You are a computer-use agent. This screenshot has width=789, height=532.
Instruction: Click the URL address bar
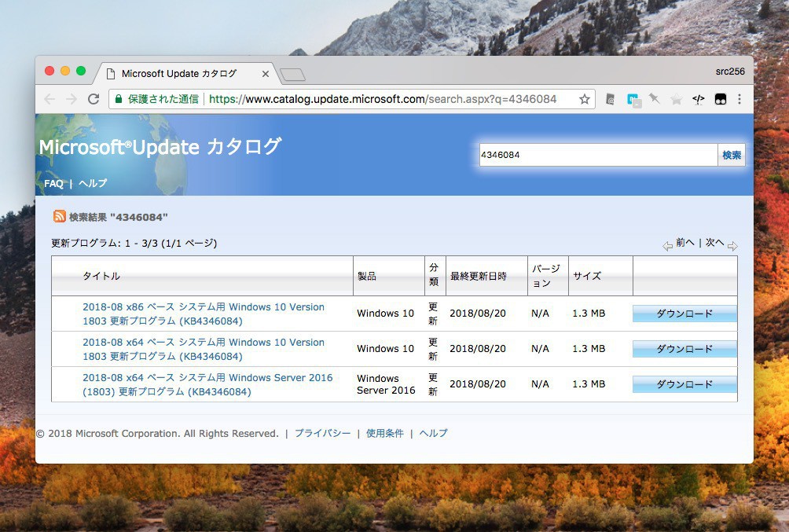352,99
